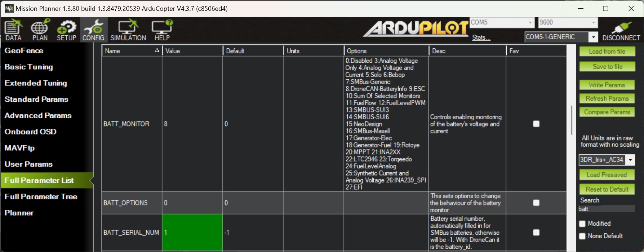Click the Compare Params button
Image resolution: width=644 pixels, height=252 pixels.
point(607,112)
